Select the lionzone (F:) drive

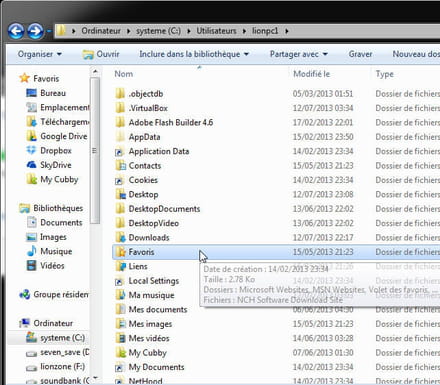pyautogui.click(x=62, y=366)
